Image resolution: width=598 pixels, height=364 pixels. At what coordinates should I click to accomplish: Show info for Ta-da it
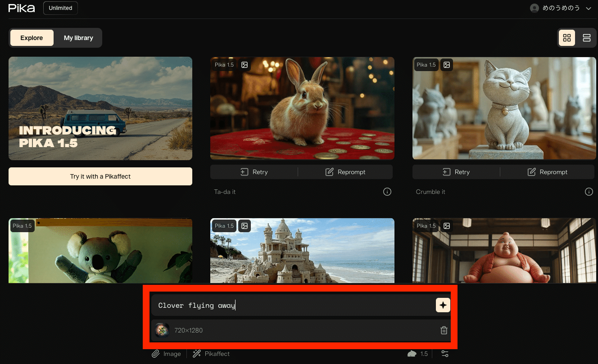click(387, 192)
